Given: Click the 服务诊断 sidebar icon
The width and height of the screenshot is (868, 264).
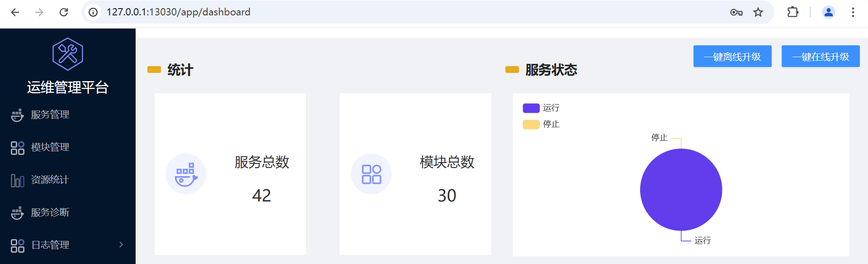Looking at the screenshot, I should click(x=17, y=213).
